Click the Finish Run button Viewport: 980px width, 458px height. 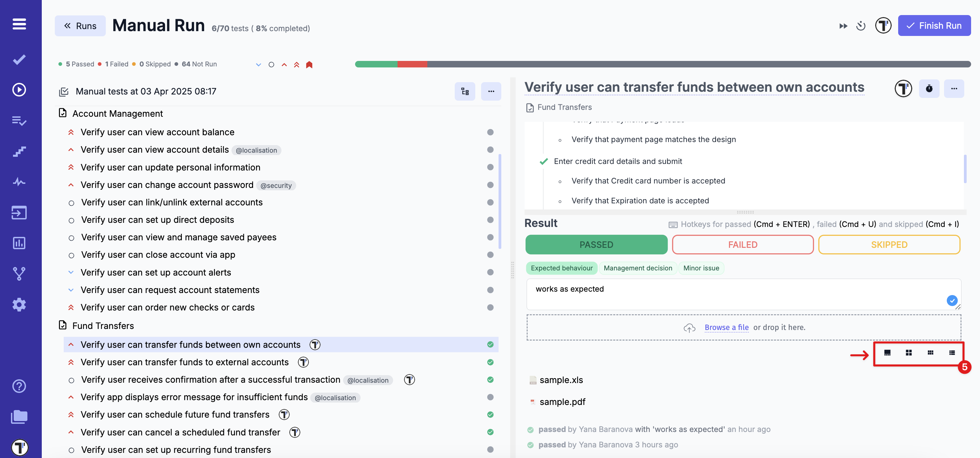(x=934, y=26)
